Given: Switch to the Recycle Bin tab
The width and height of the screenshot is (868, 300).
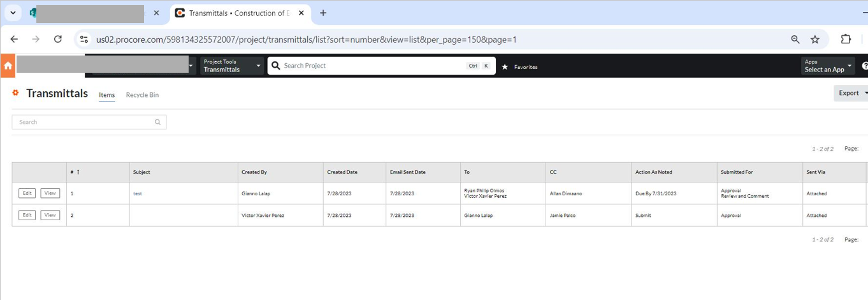Looking at the screenshot, I should [142, 95].
